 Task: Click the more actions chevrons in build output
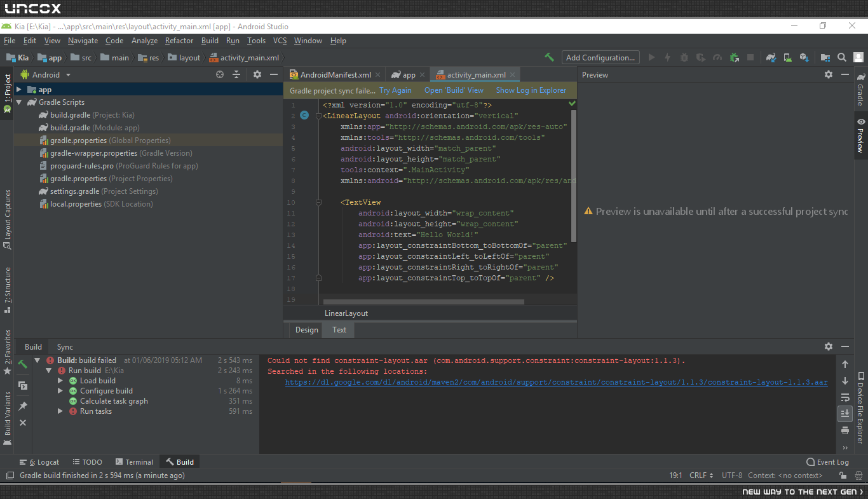tap(844, 447)
